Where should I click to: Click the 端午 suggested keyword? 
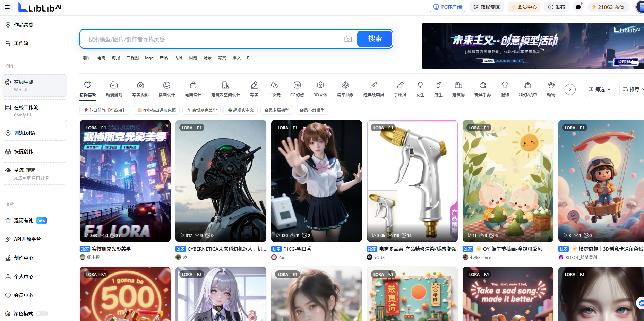87,58
